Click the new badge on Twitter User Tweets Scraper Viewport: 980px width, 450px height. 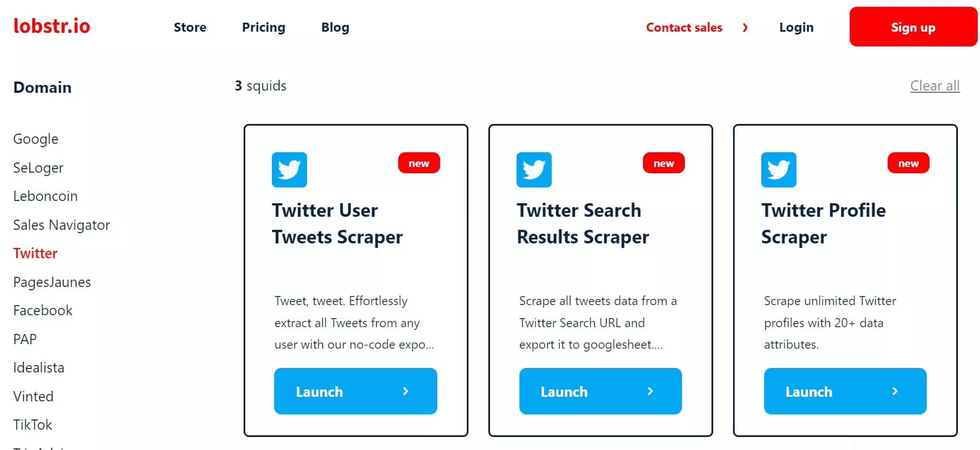[419, 163]
